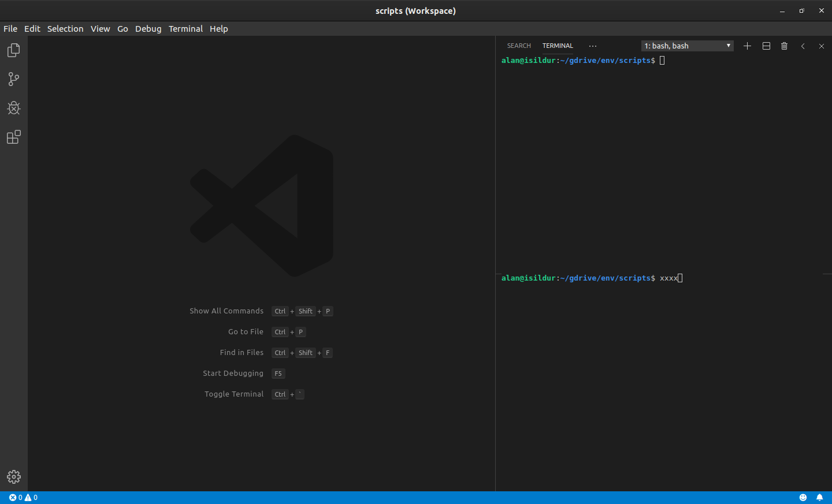Open the Source Control view

pyautogui.click(x=13, y=79)
